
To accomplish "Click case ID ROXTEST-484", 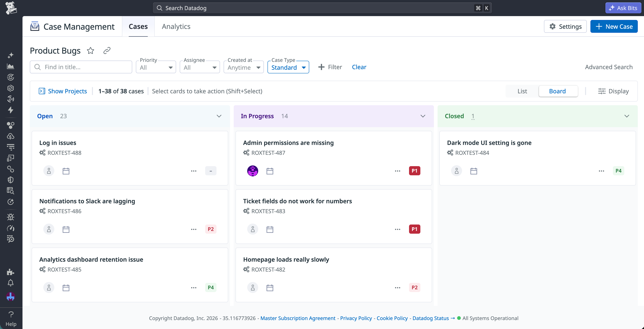I will coord(472,153).
